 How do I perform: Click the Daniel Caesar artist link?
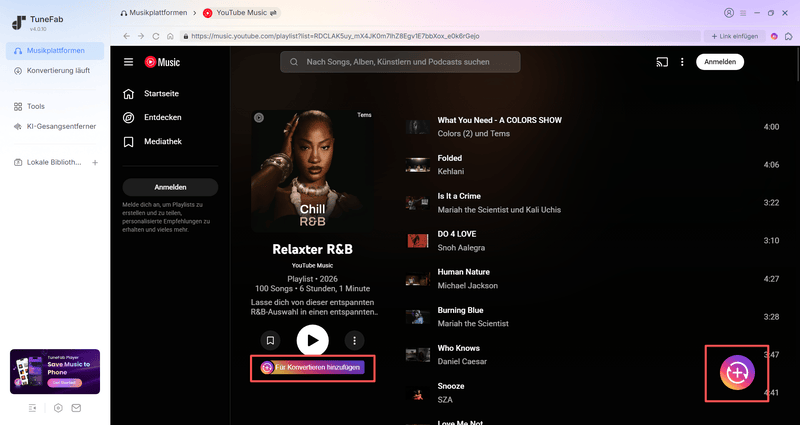(462, 361)
